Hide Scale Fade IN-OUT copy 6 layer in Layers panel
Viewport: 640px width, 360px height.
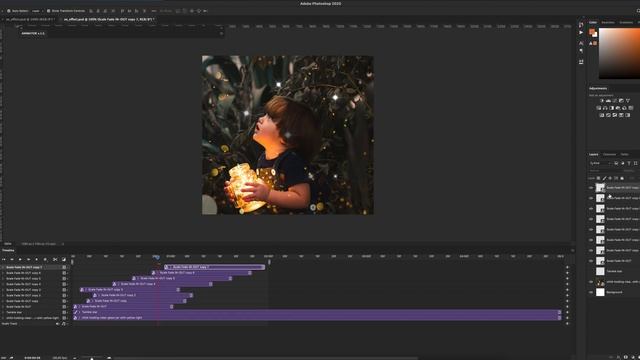tap(591, 198)
